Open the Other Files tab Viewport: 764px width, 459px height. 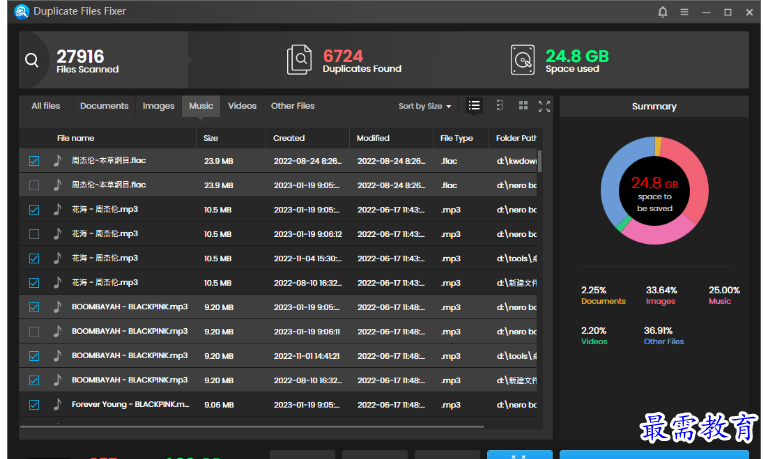293,106
